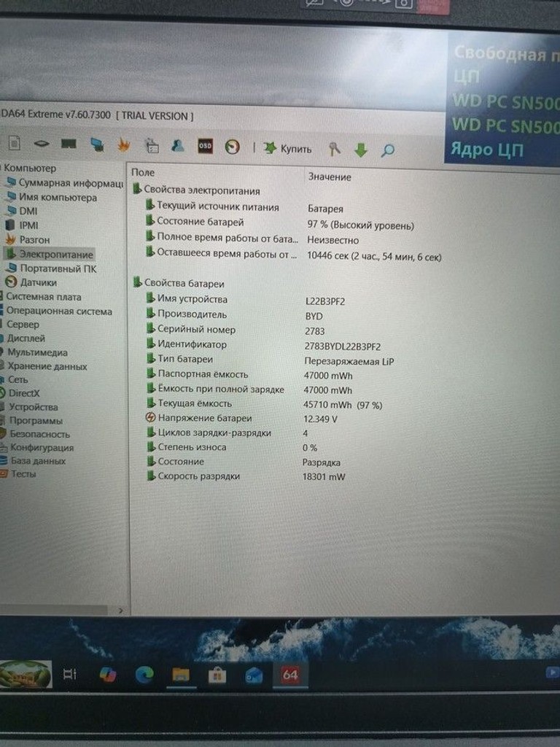This screenshot has width=560, height=747.
Task: Click the computer monitor toolbar icon
Action: 97,144
